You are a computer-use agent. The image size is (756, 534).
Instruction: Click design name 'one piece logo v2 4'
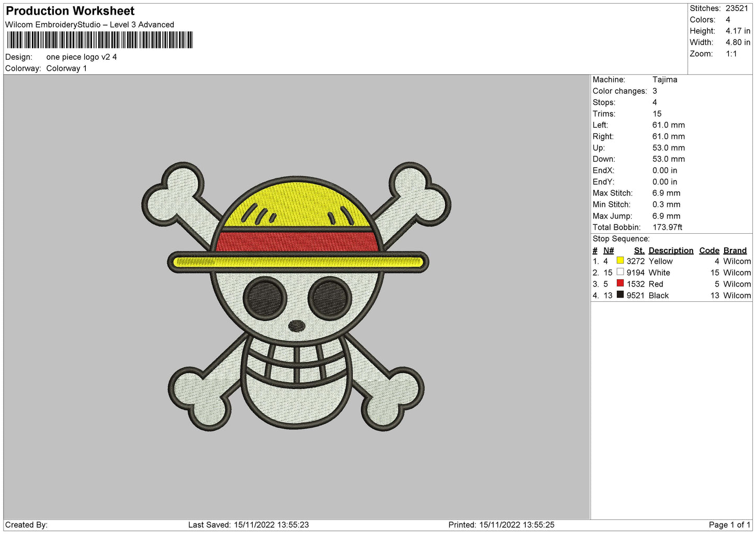(82, 57)
